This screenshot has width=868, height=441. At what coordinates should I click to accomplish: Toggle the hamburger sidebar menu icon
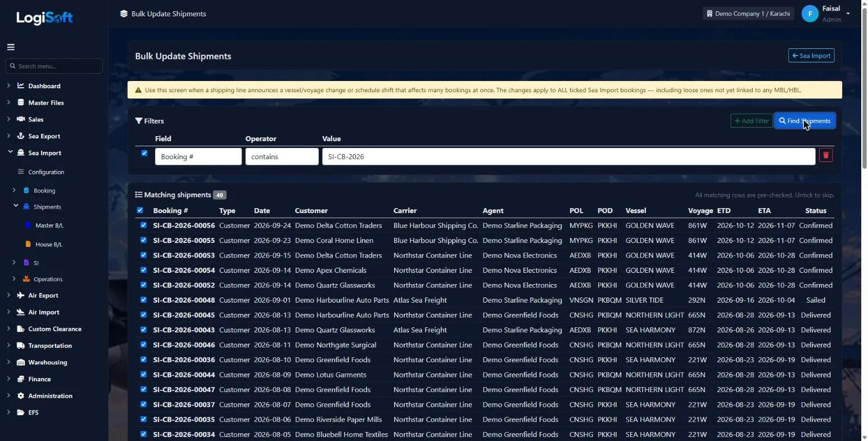tap(11, 47)
